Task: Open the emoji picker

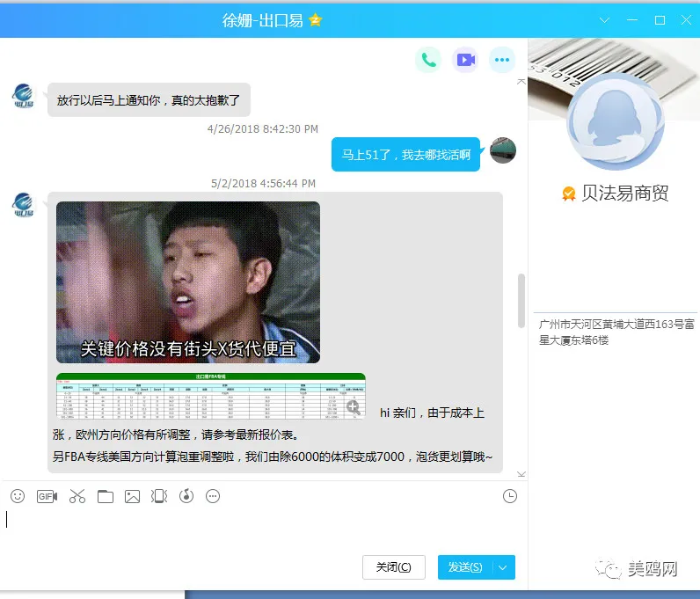Action: [x=18, y=496]
